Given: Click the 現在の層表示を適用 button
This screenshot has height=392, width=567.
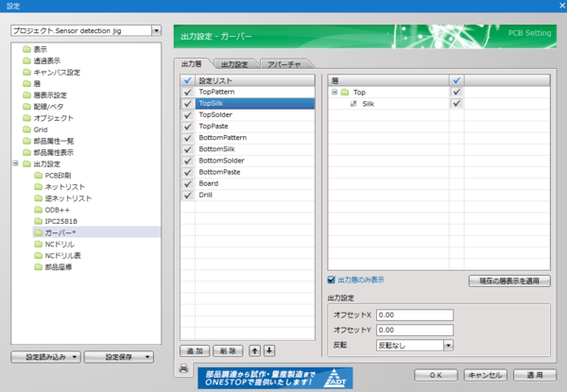Looking at the screenshot, I should point(510,281).
